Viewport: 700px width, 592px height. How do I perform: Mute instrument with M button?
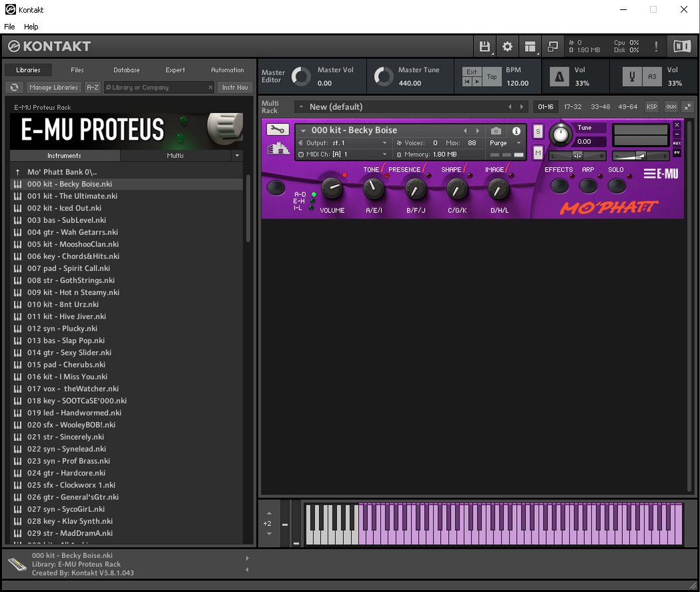[538, 153]
